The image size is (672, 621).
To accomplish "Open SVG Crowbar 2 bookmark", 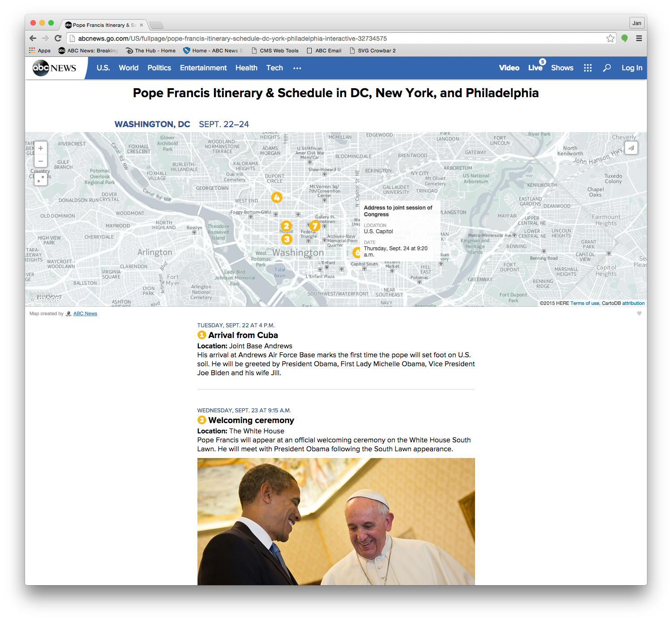I will tap(372, 51).
